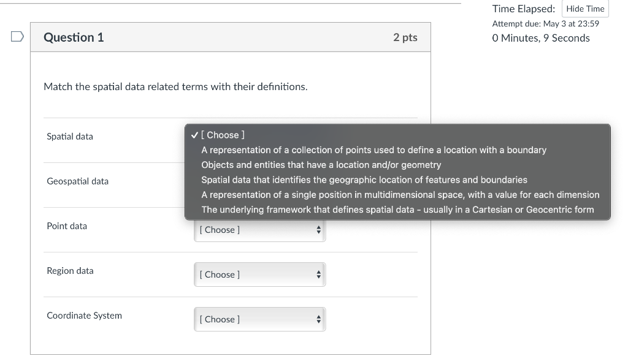Click the Hide Time button
Viewport: 628px width, 364px height.
click(x=585, y=9)
